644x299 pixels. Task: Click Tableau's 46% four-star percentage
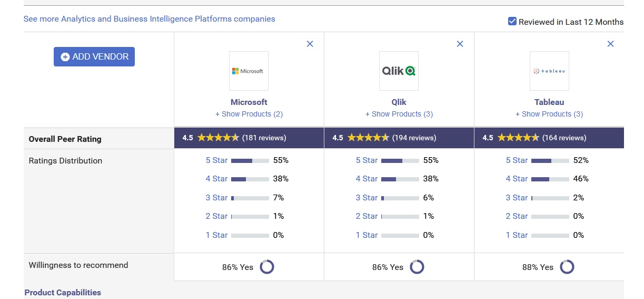coord(581,179)
